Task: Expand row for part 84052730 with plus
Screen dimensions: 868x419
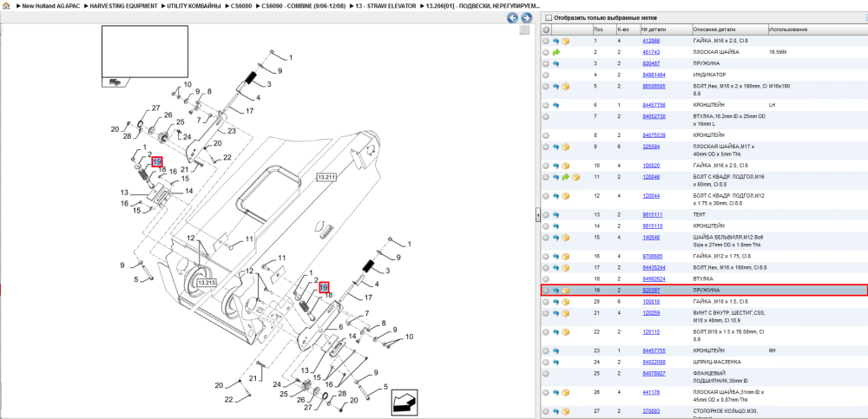Action: (546, 117)
